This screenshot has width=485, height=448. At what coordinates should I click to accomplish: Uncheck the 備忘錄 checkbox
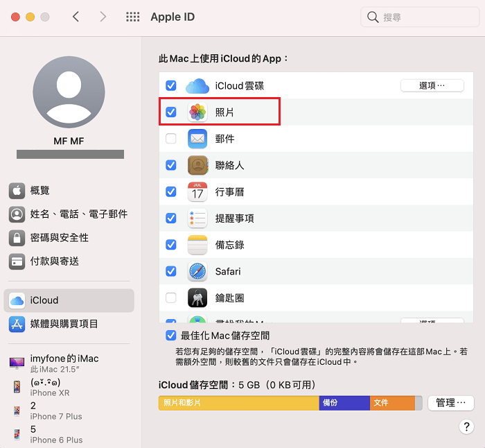point(171,245)
